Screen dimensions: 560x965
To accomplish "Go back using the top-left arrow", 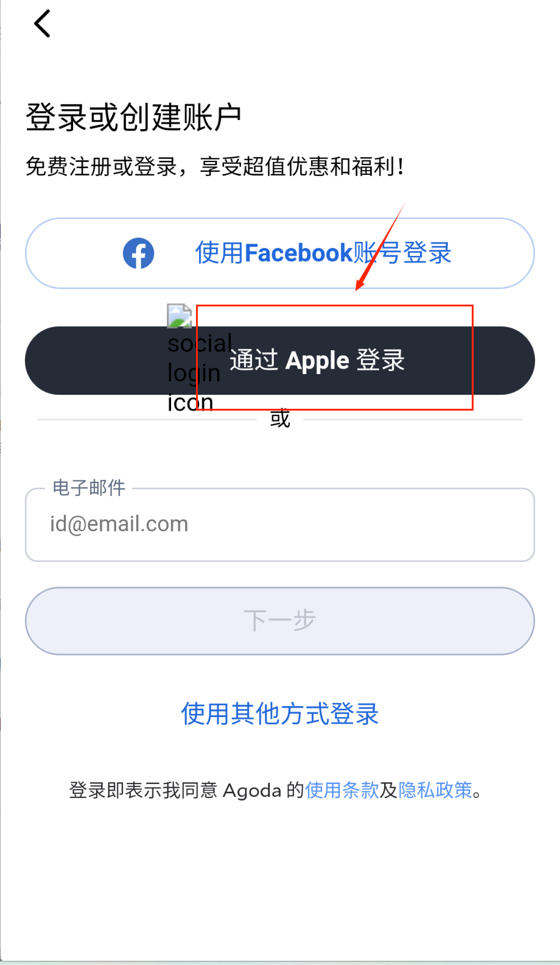I will click(42, 24).
